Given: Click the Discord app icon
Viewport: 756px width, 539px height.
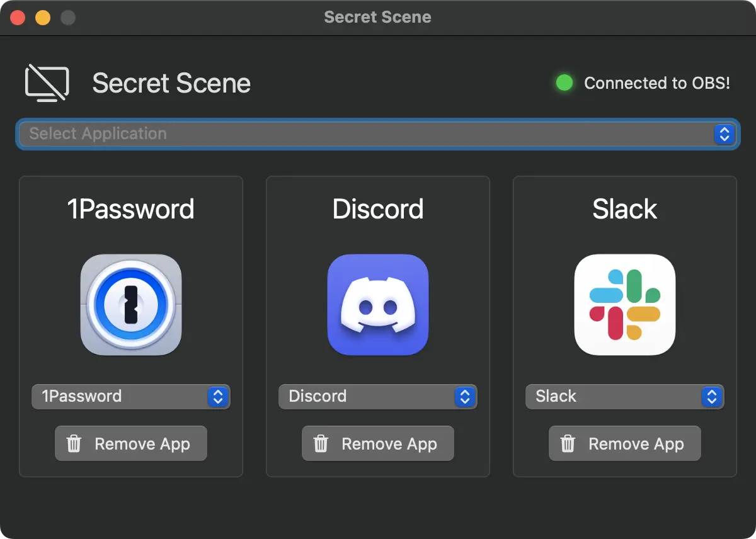Looking at the screenshot, I should pos(377,305).
